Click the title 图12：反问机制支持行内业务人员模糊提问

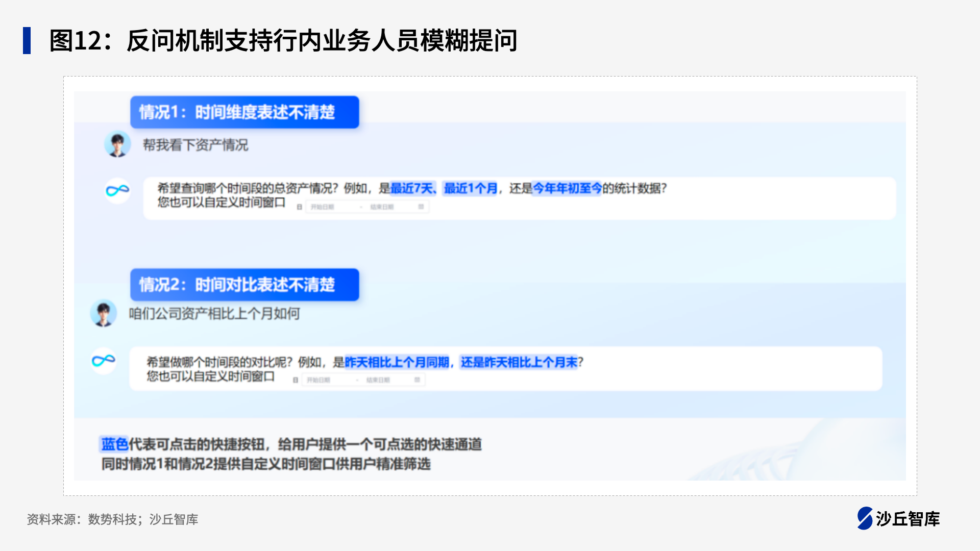tap(283, 41)
